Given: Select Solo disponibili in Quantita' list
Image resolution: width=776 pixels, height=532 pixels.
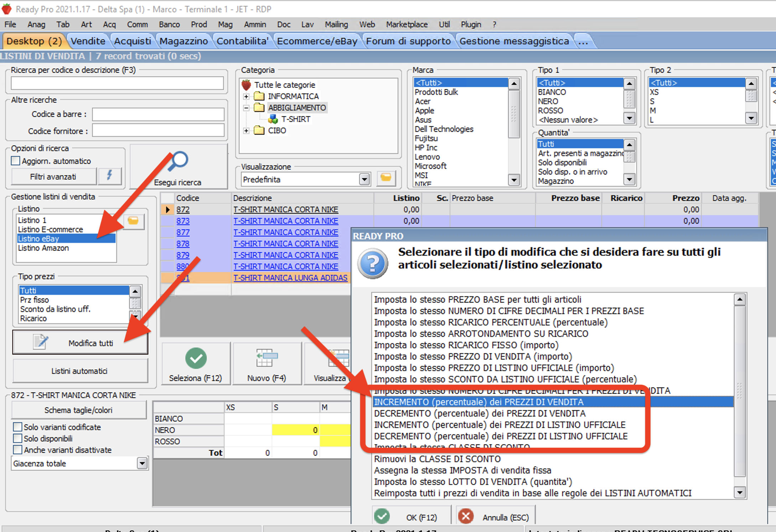Looking at the screenshot, I should (x=580, y=162).
